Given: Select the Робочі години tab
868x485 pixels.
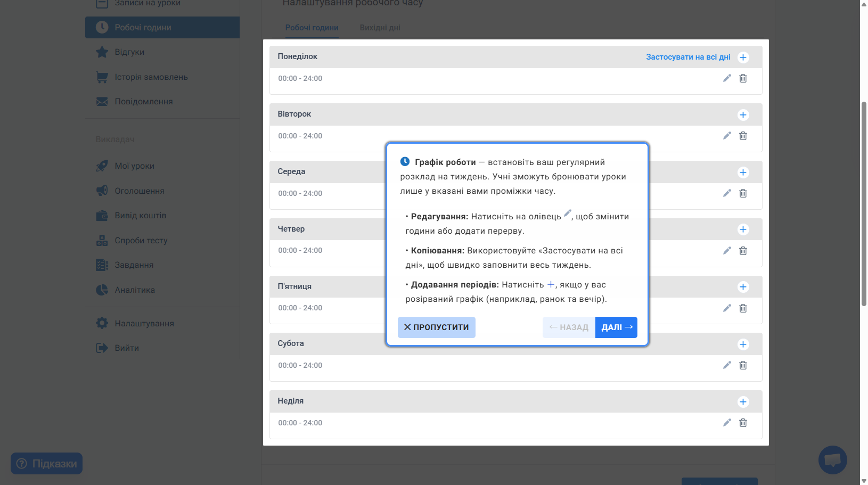Looking at the screenshot, I should (312, 28).
